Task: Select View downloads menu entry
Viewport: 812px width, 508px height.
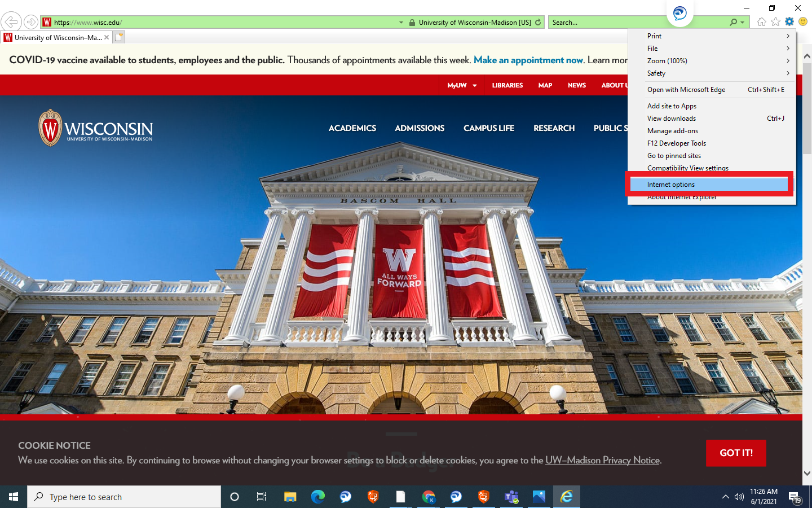Action: point(712,119)
